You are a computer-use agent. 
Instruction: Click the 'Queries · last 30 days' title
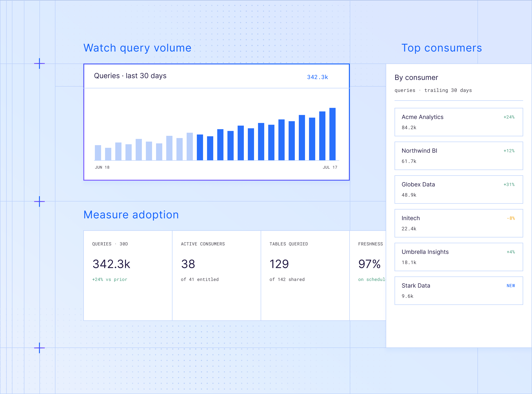[130, 76]
